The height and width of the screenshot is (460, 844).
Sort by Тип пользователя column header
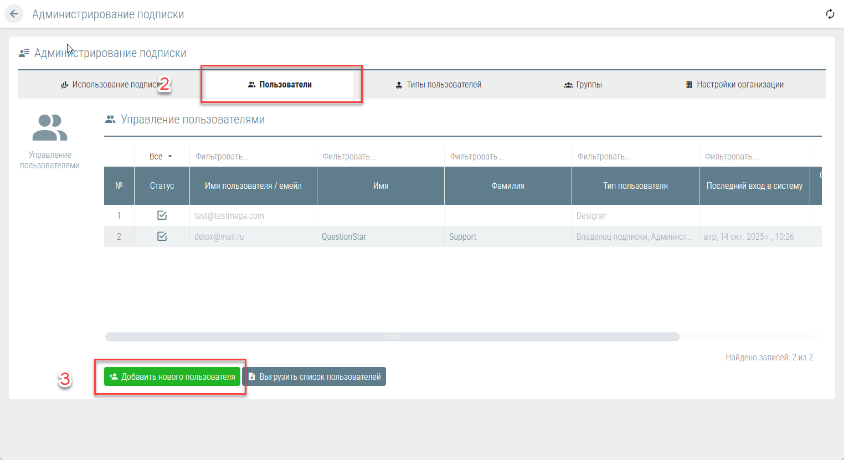click(635, 186)
